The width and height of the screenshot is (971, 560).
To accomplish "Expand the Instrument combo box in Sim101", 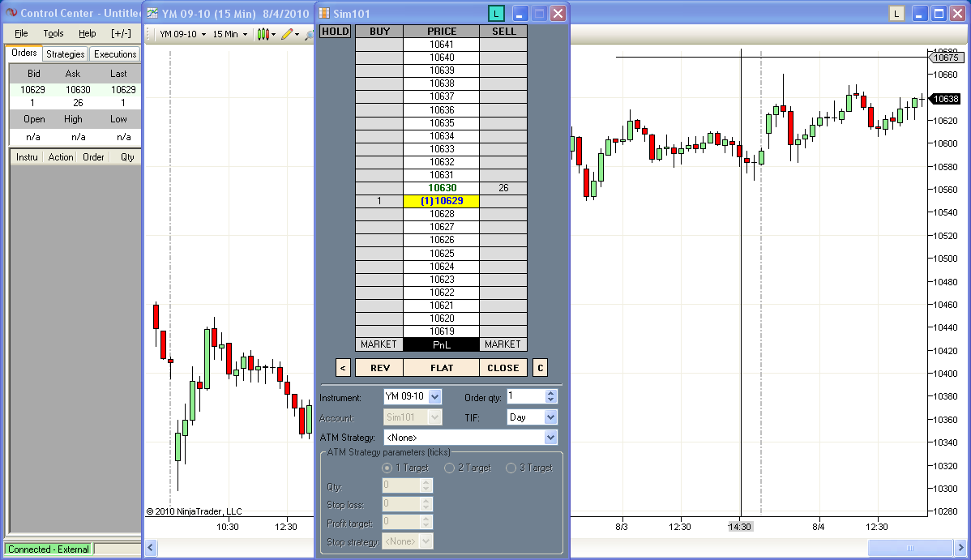I will (x=434, y=396).
